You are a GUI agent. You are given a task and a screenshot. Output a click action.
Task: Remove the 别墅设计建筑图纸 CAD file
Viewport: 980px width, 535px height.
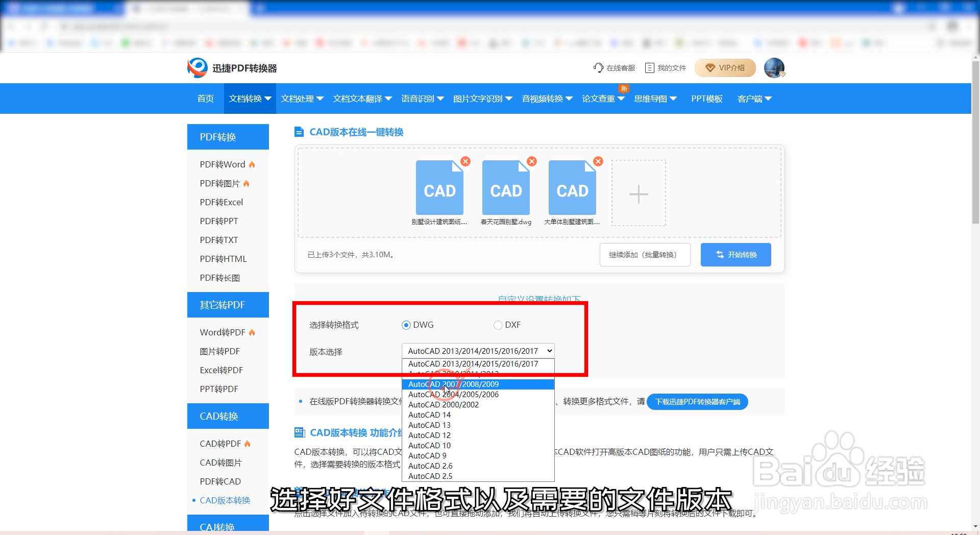465,161
